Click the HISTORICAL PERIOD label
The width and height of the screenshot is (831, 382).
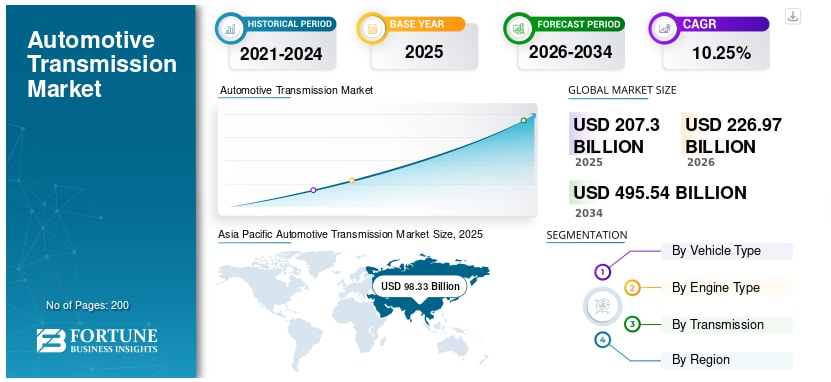point(290,24)
